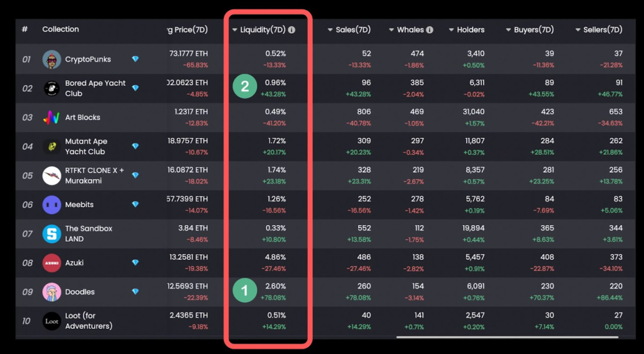Open the Bored Ape Yacht Club collection link
The width and height of the screenshot is (644, 354).
(95, 88)
